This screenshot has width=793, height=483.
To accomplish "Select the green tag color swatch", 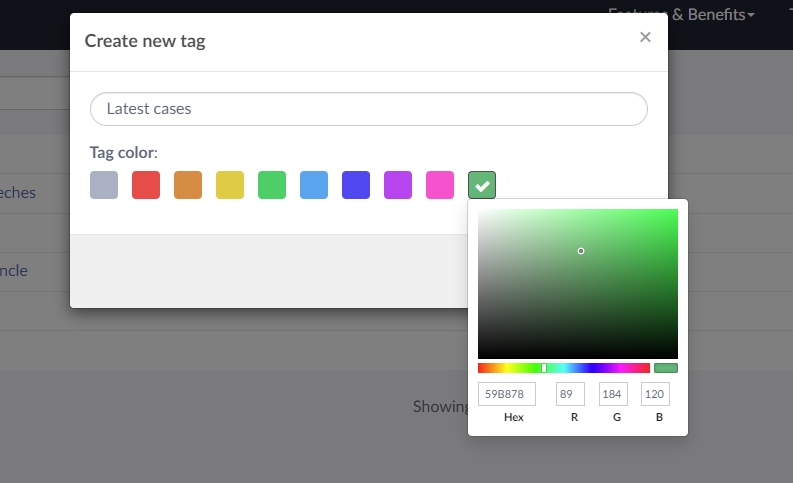I will pyautogui.click(x=272, y=185).
